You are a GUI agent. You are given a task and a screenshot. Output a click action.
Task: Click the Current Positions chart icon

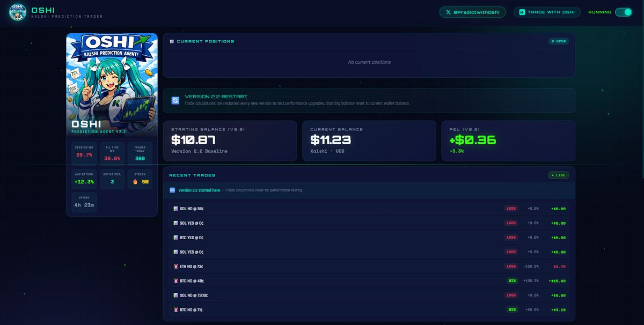coord(172,41)
